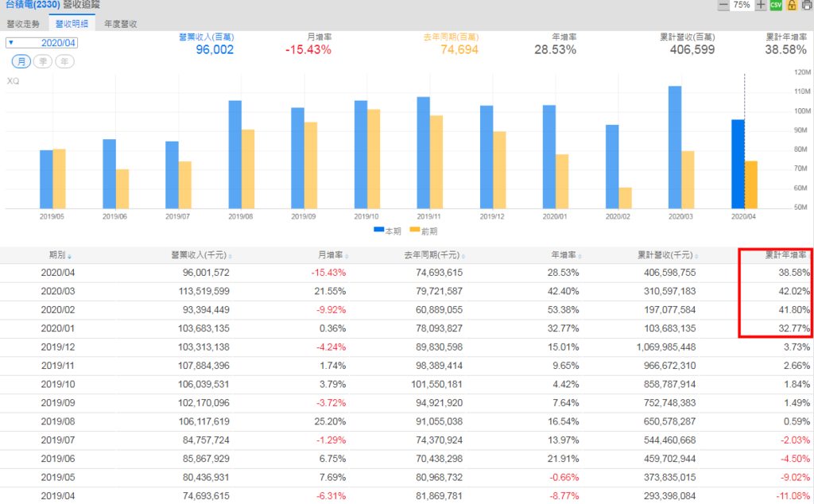This screenshot has height=504, width=814.
Task: Select the 年 yearly period toggle
Action: 64,61
